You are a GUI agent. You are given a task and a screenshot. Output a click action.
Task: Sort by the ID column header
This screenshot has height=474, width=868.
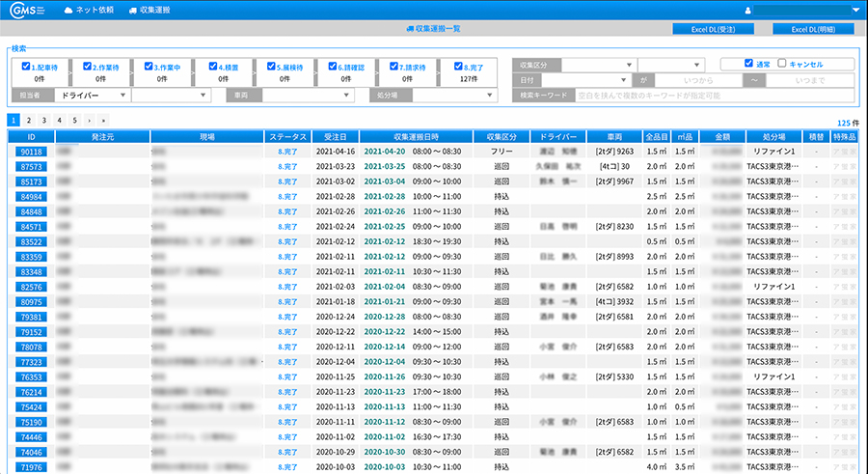tap(31, 136)
